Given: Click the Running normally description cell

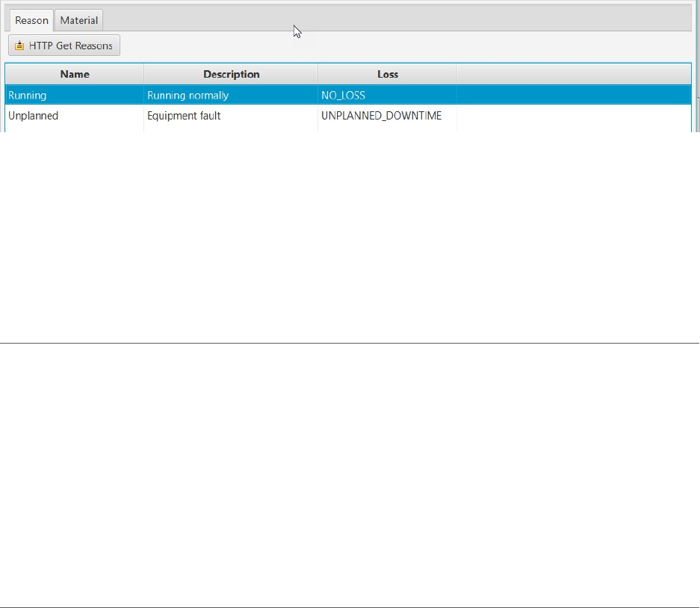Looking at the screenshot, I should click(231, 95).
